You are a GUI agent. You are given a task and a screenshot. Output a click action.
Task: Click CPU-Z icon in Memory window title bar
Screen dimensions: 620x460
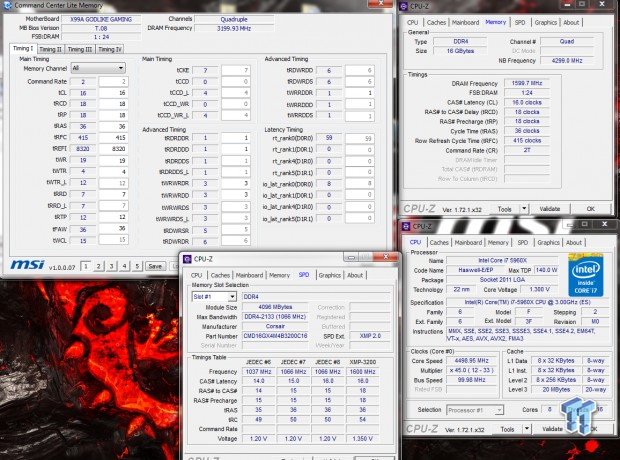[x=404, y=6]
